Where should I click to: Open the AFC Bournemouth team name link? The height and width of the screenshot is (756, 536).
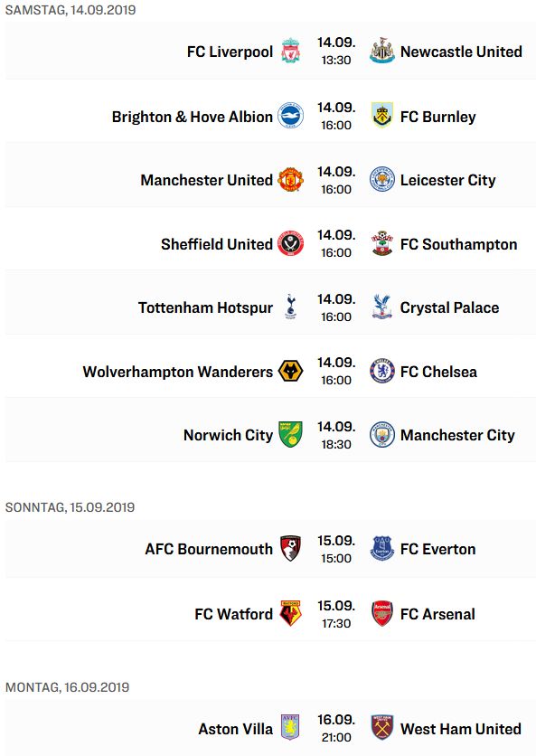209,549
